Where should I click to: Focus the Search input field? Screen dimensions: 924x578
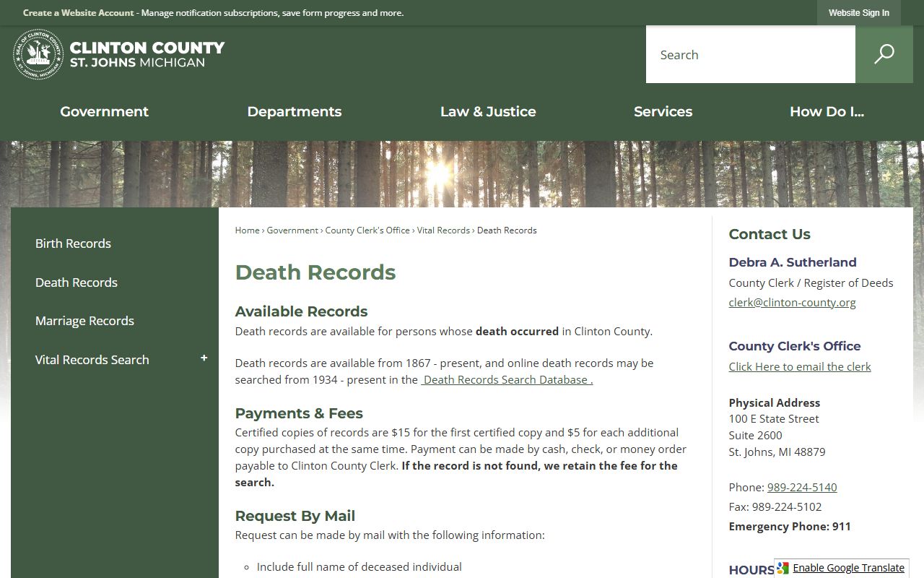751,54
